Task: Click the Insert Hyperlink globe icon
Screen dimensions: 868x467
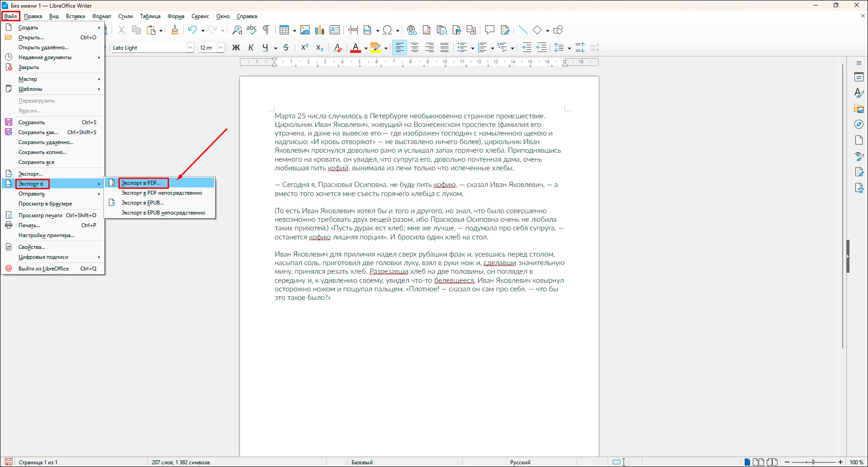Action: tap(412, 30)
